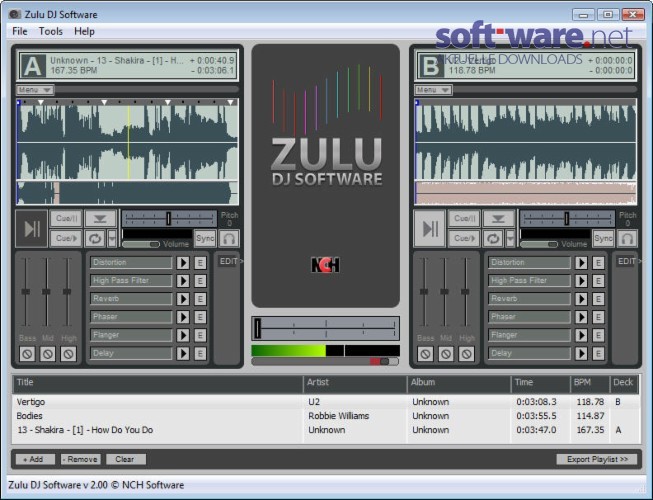653x500 pixels.
Task: Clear the playlist
Action: coord(126,459)
